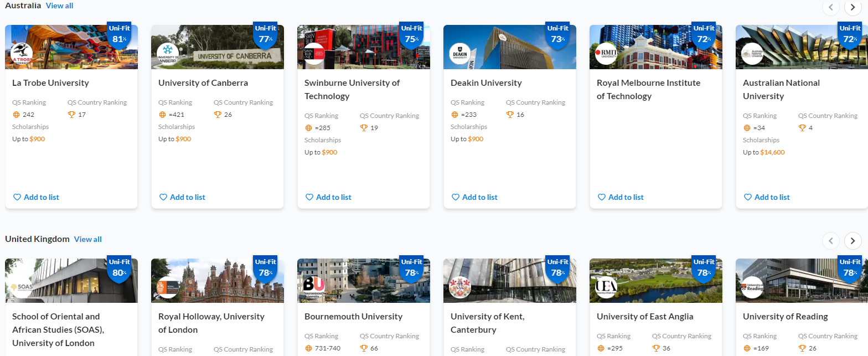
Task: Click the Deakin University logo icon
Action: (461, 54)
